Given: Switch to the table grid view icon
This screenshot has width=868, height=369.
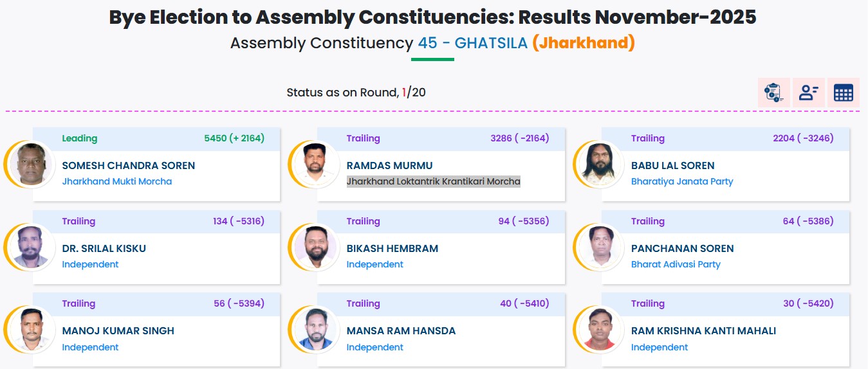Looking at the screenshot, I should point(843,93).
